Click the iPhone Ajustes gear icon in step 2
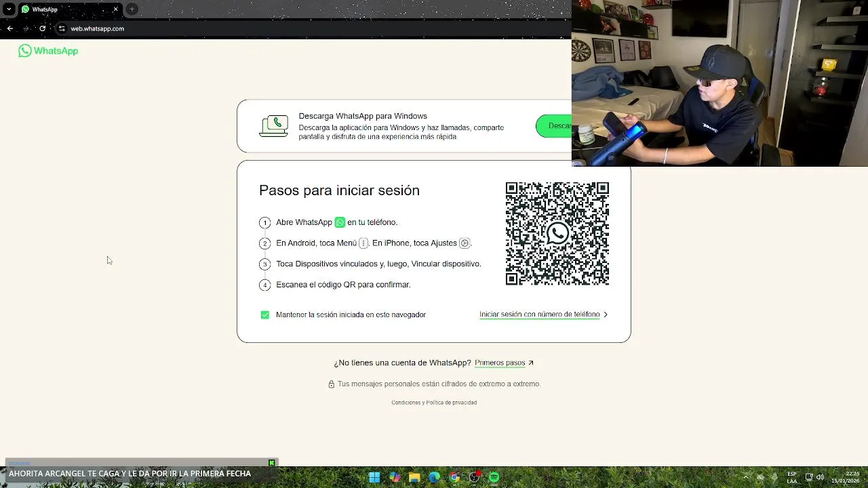This screenshot has width=868, height=488. (465, 243)
